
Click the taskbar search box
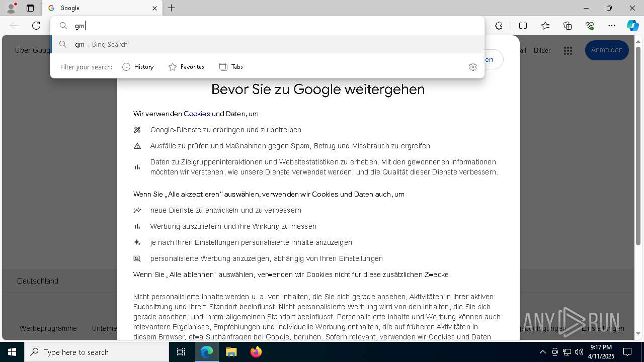(97, 352)
